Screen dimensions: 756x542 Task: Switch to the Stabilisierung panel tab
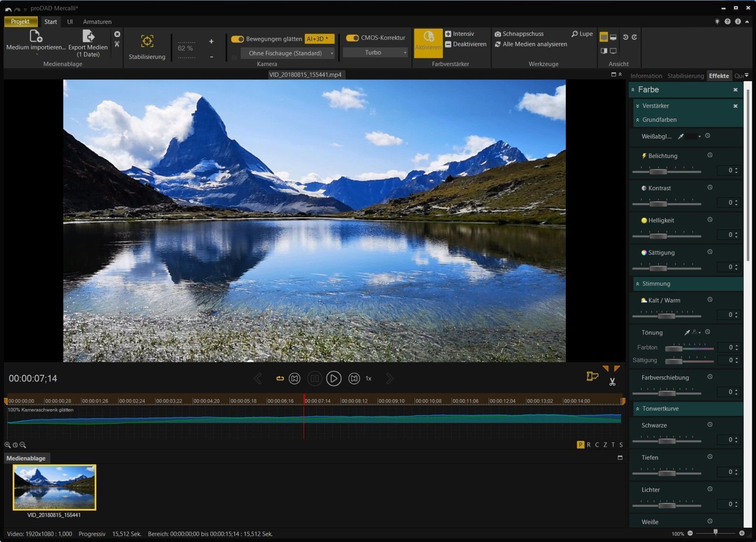tap(685, 76)
